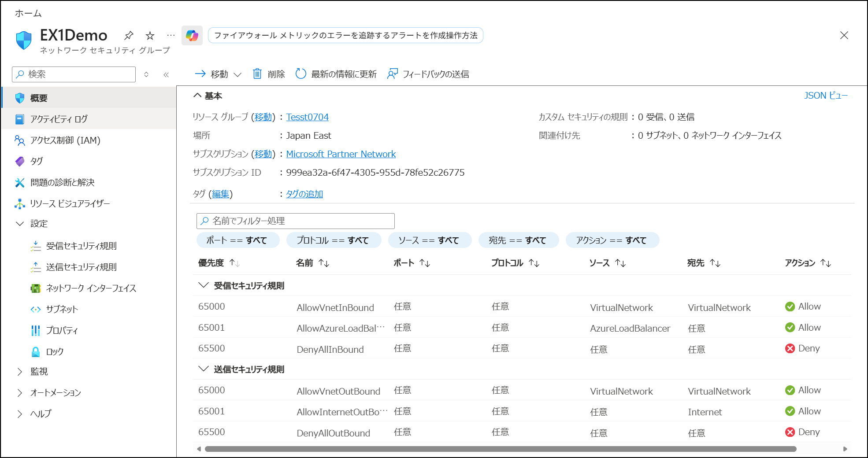Click the horizontal scrollbar below the rules

[501, 449]
